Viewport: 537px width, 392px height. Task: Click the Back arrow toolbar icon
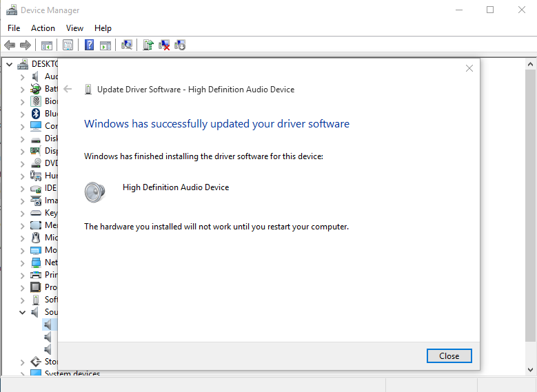10,45
